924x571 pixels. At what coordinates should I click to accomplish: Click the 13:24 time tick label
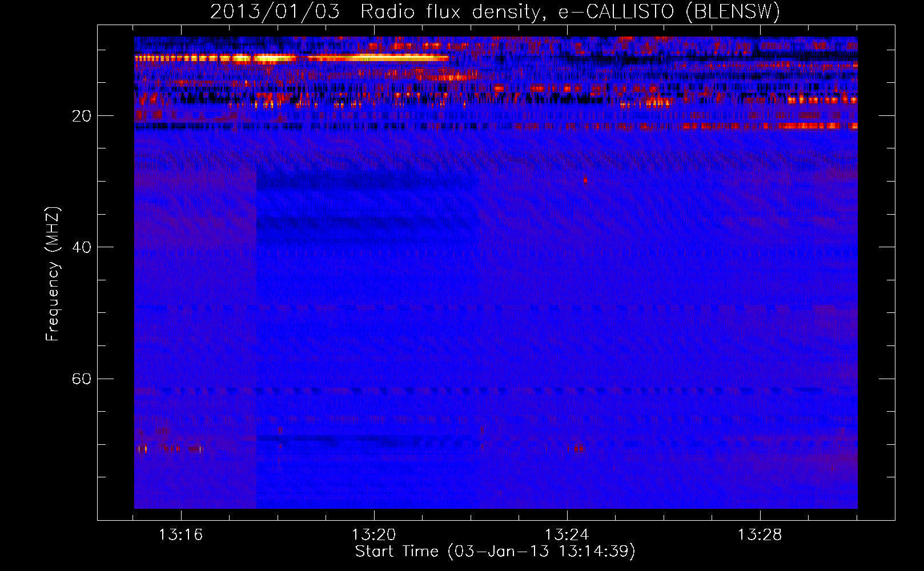(567, 535)
